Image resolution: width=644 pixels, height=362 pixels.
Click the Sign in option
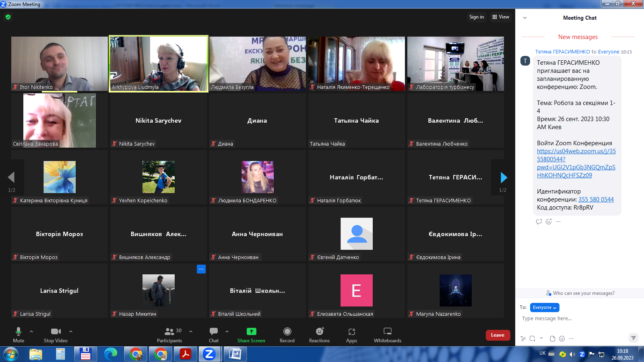477,17
